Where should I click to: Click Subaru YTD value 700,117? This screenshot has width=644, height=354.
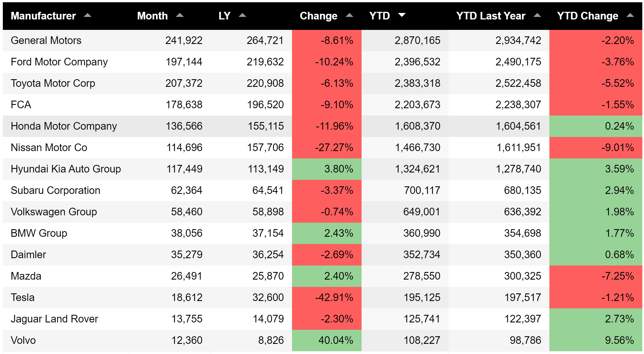(x=422, y=190)
